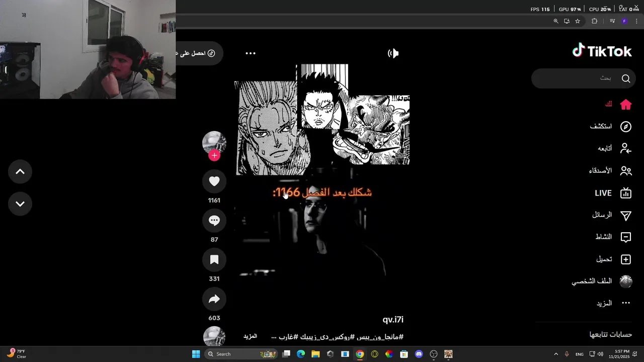
Task: Expand the More (المزيد) sidebar menu
Action: tap(613, 303)
